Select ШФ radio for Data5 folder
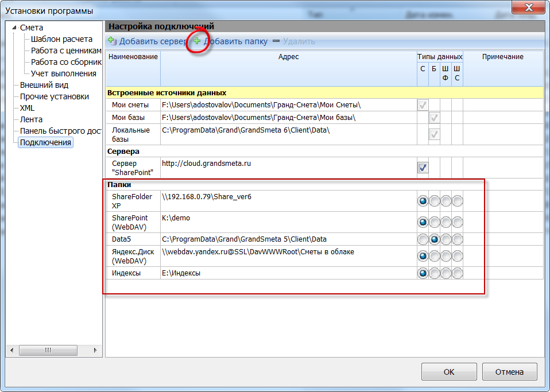The width and height of the screenshot is (550, 392). 446,239
